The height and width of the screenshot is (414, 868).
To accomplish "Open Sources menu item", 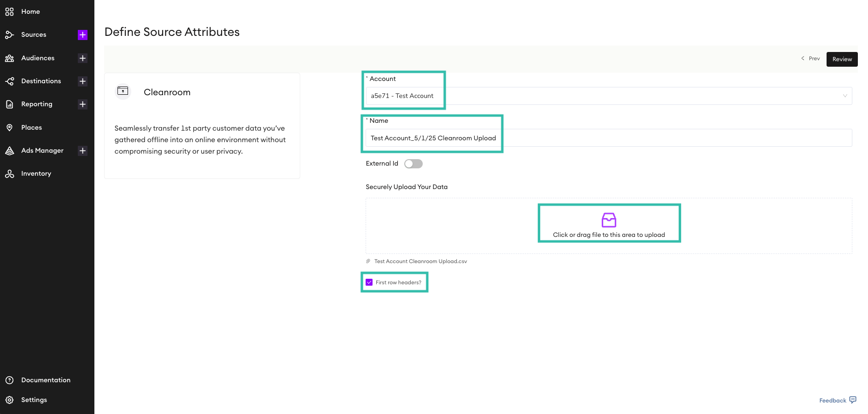I will tap(34, 34).
